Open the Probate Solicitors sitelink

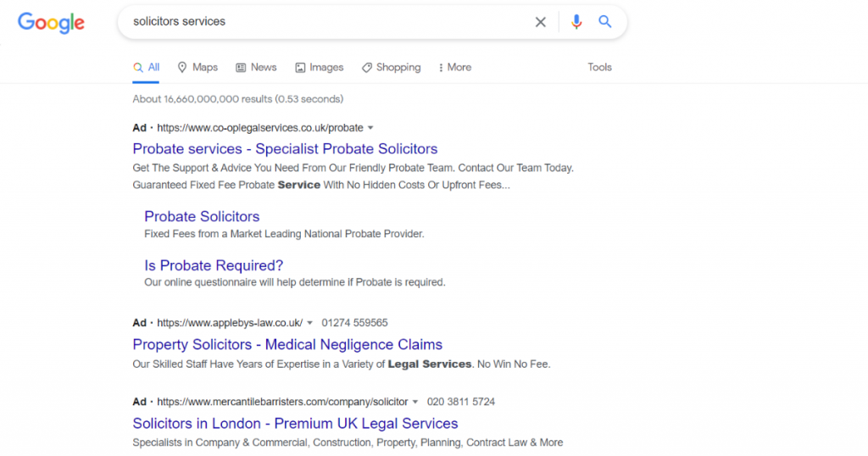pyautogui.click(x=202, y=216)
